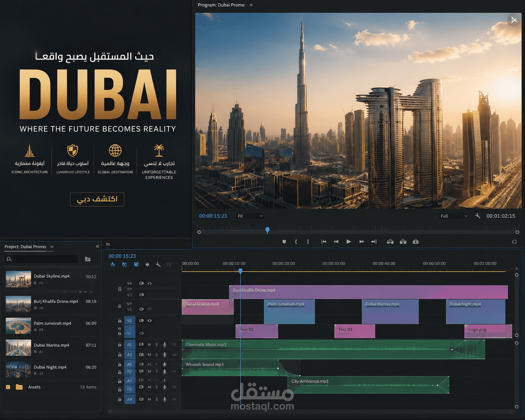Viewport: 525px width, 420px height.
Task: Toggle the sync lock on track A1
Action: [141, 344]
